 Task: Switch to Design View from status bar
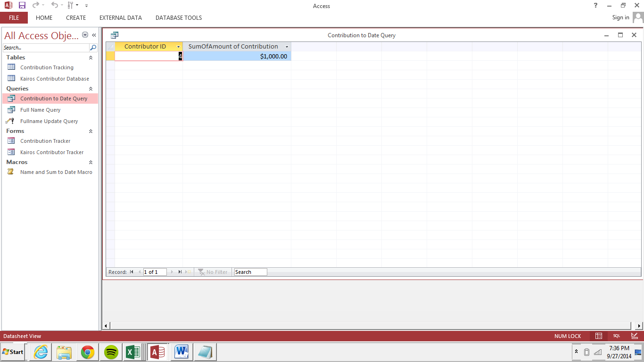click(x=635, y=336)
